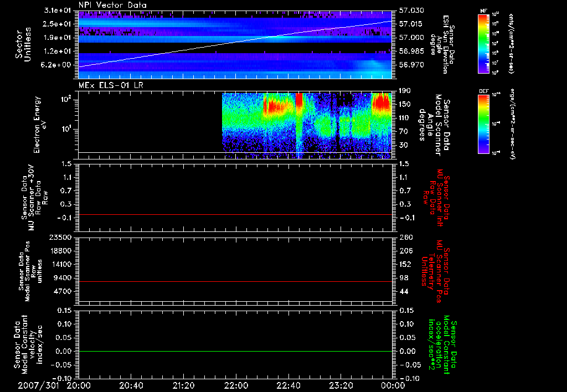Click the '56.970' sun elevation tick value
The width and height of the screenshot is (567, 392).
point(411,65)
